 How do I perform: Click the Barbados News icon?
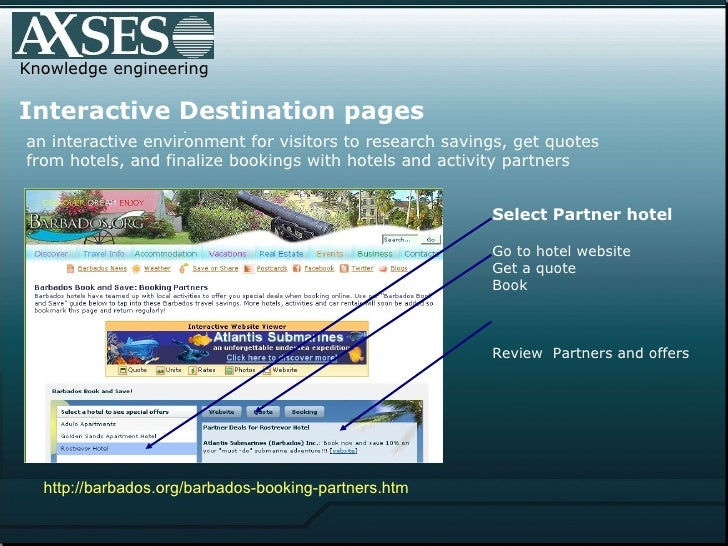coord(71,268)
